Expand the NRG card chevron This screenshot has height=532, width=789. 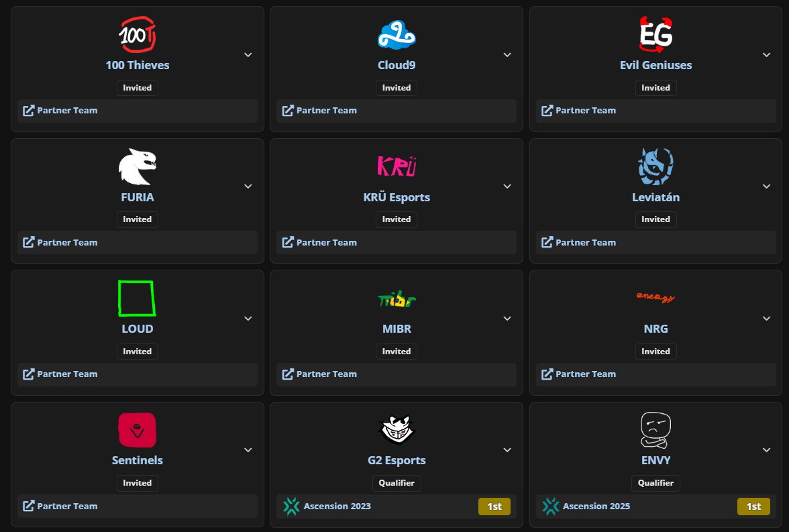(x=766, y=319)
